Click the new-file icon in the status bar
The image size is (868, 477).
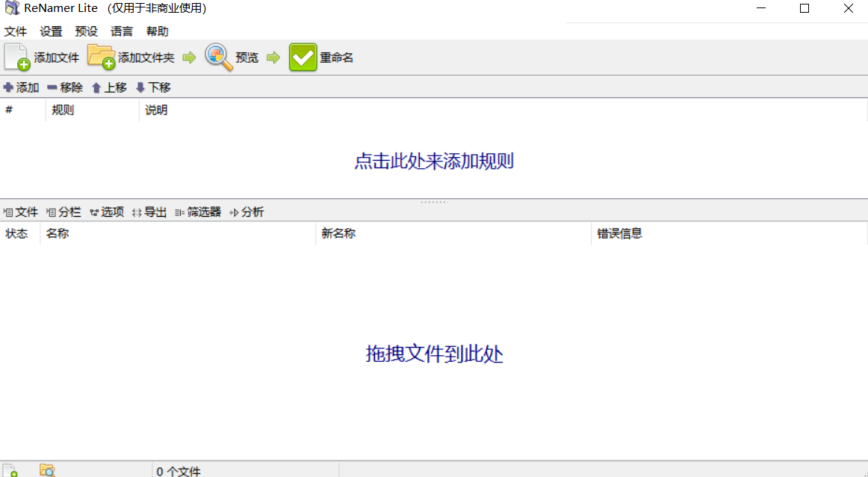(10, 470)
